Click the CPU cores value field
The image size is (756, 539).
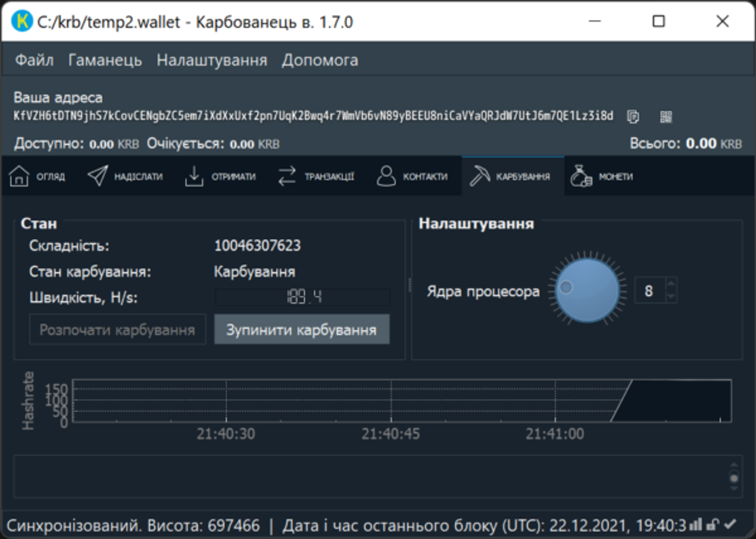pos(650,290)
